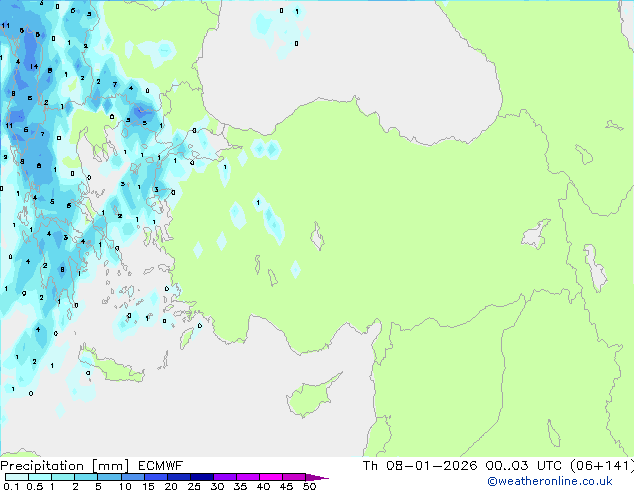Click the '10' legend scale label
634x490 pixels.
(125, 486)
